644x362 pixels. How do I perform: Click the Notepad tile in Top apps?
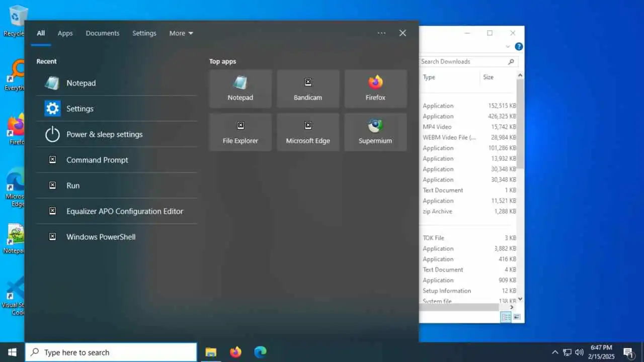(240, 88)
